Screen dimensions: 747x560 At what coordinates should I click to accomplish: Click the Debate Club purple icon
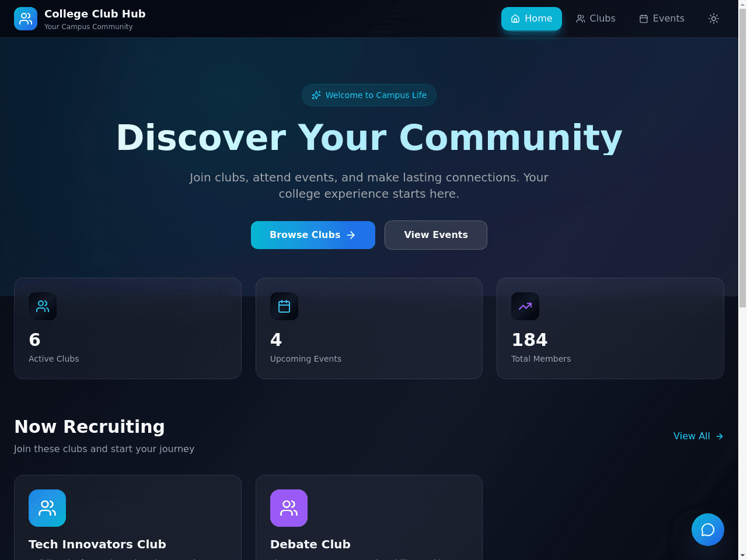[289, 508]
